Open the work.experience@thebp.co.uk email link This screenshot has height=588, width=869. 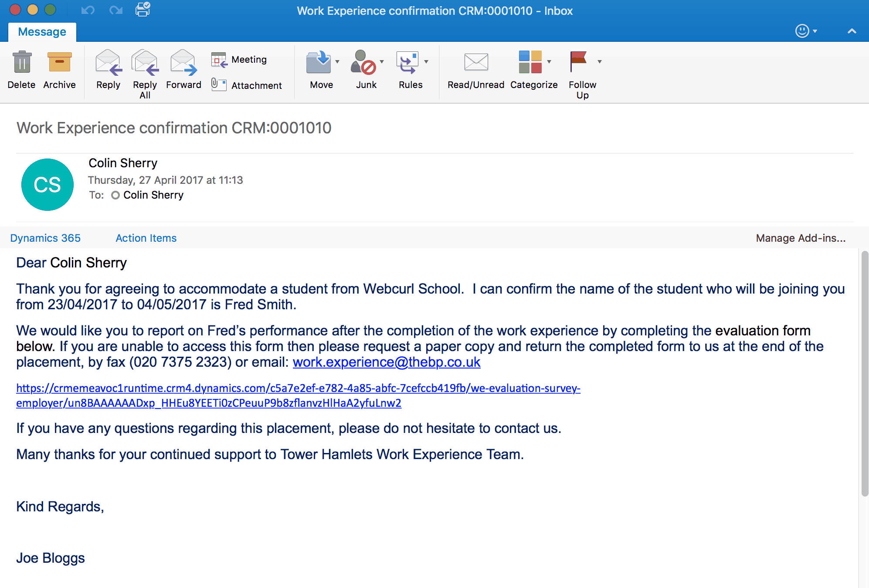point(386,362)
